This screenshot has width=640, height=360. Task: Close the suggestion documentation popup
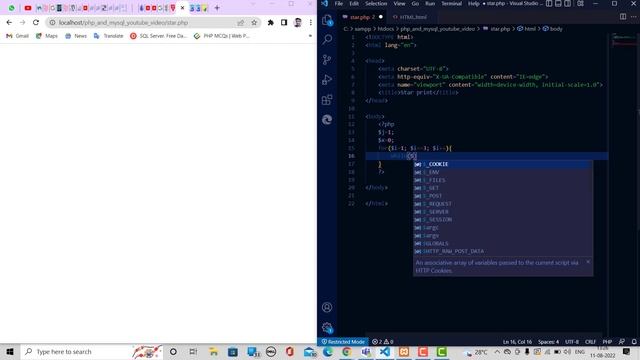click(x=588, y=262)
